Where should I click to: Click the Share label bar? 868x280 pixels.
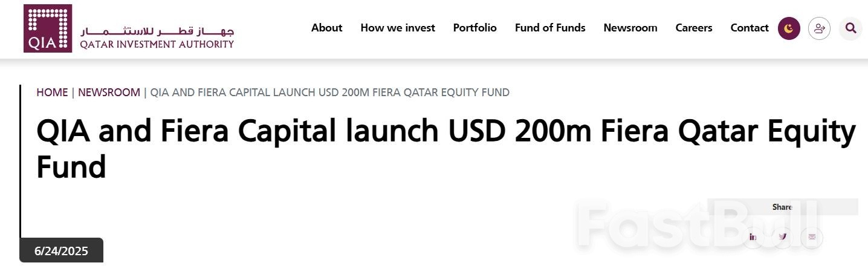[x=782, y=207]
